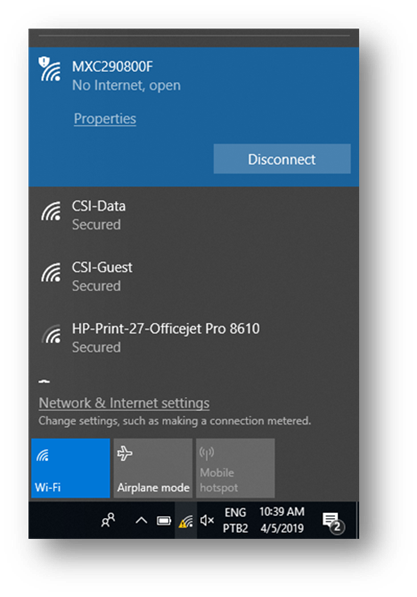The image size is (417, 597).
Task: Open the People icon in taskbar
Action: pos(108,520)
